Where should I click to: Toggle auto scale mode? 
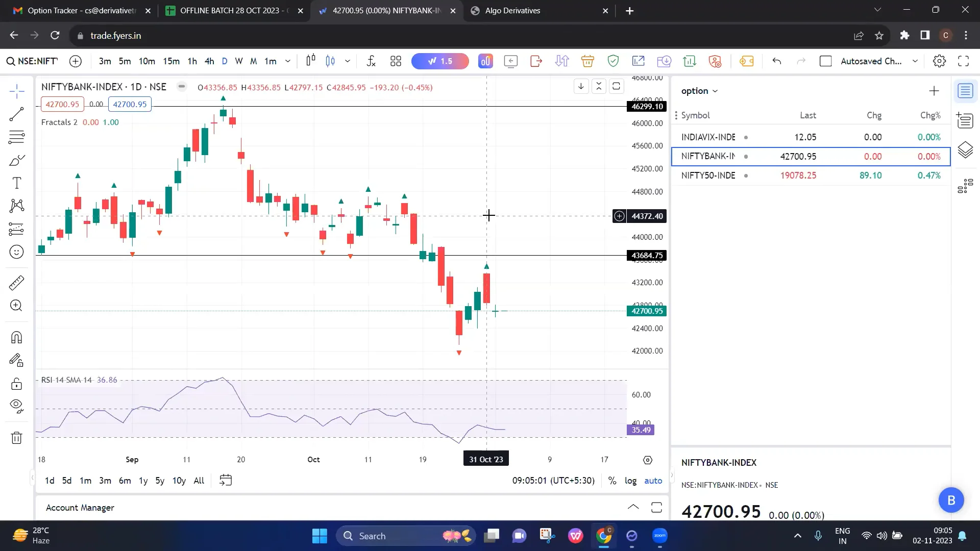tap(653, 481)
